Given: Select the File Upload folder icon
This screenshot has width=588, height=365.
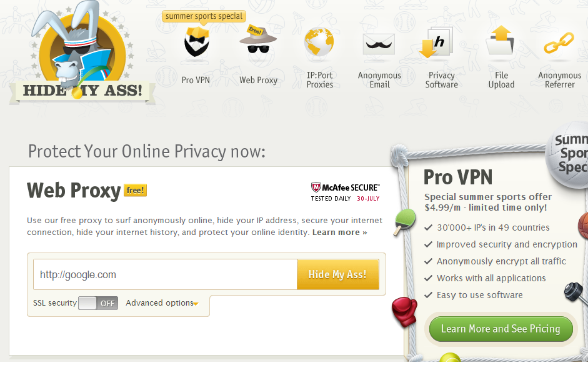Looking at the screenshot, I should pyautogui.click(x=501, y=41).
